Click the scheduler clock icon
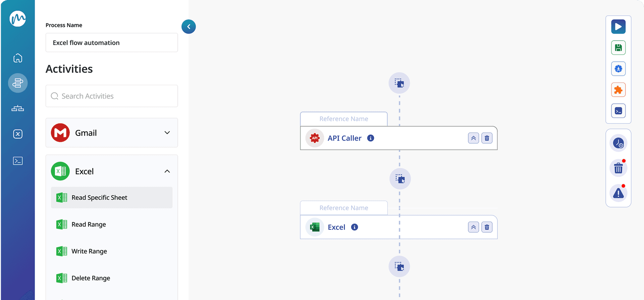Screen dimensions: 644x300 pos(618,143)
